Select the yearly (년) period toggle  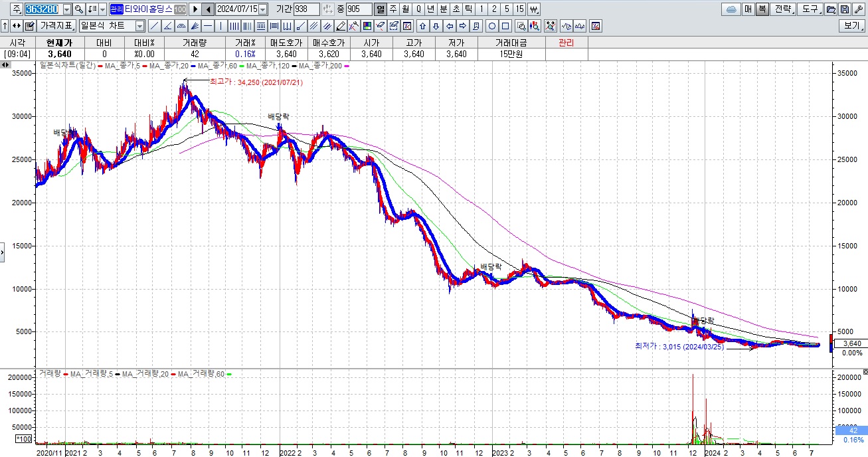pyautogui.click(x=430, y=9)
